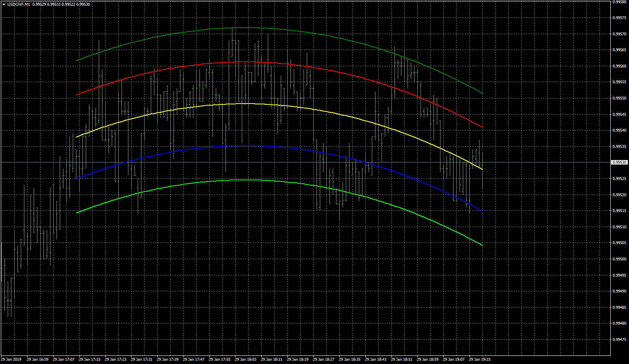Click time axis label 29 Jan 17:23
This screenshot has width=629, height=364.
click(x=116, y=360)
